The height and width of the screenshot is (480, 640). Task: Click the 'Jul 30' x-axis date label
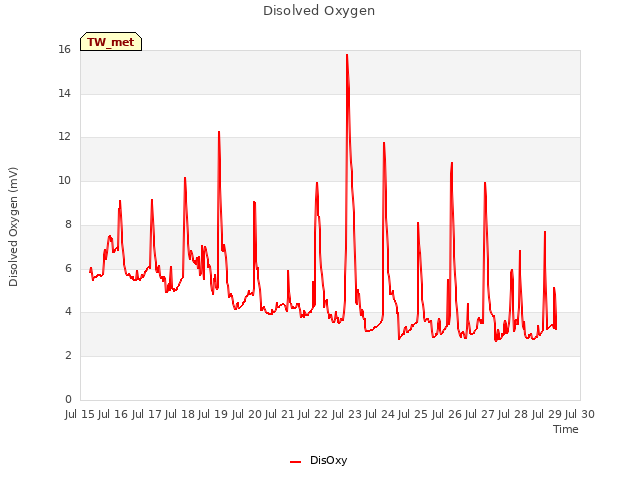pyautogui.click(x=580, y=414)
